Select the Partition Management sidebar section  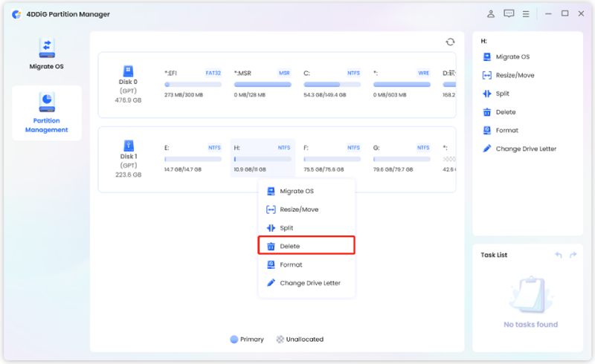click(x=47, y=113)
